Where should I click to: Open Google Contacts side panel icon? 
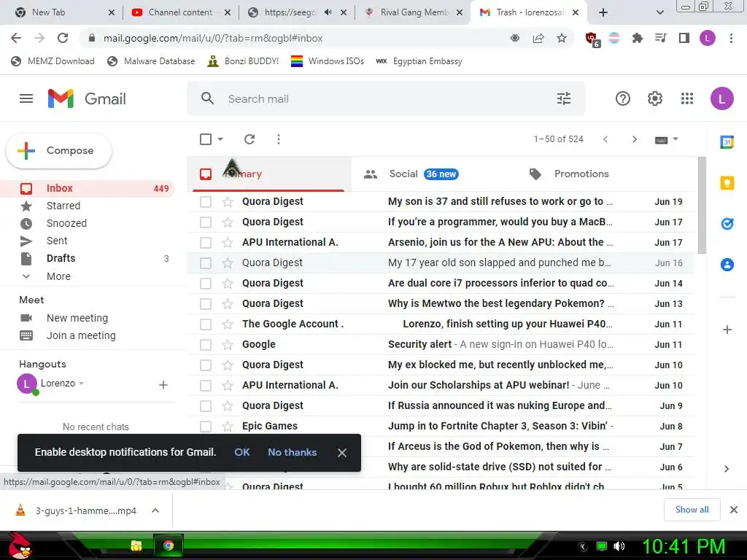727,265
